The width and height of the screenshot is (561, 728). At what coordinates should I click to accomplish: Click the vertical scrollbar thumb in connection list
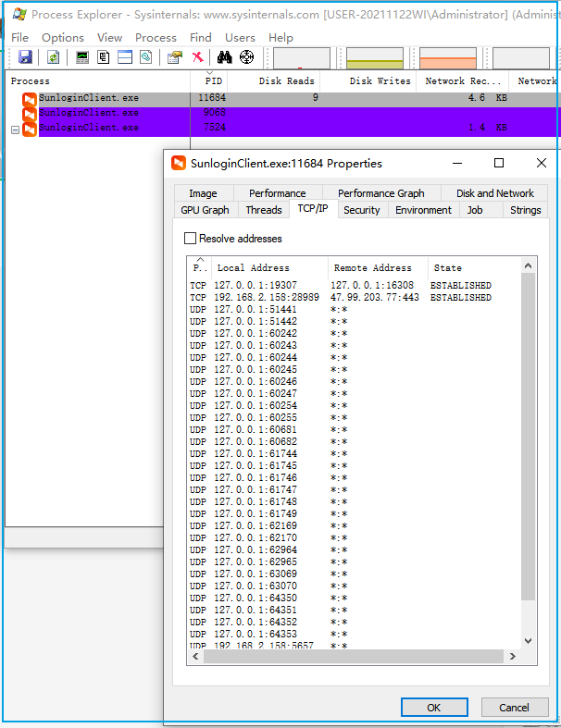(x=528, y=437)
